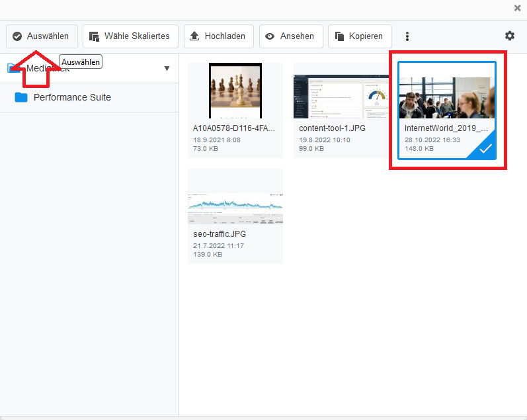Viewport: 527px width, 420px height.
Task: Collapse the Mediathek folder arrow
Action: pos(167,69)
